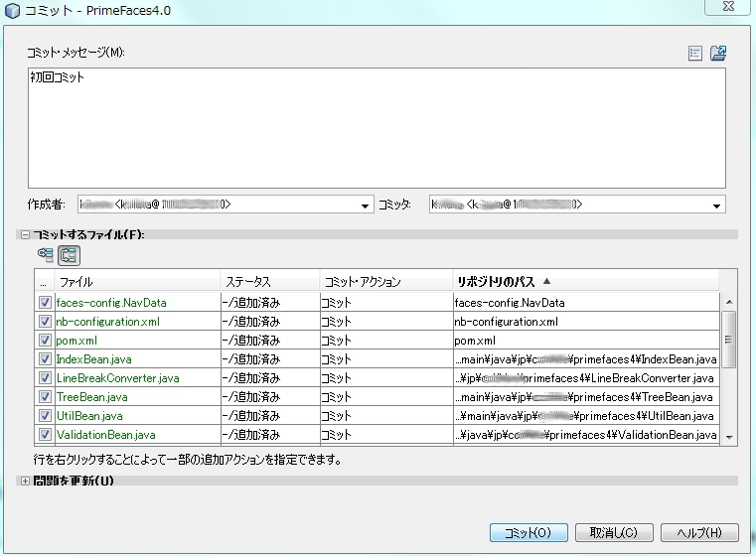Image resolution: width=756 pixels, height=556 pixels.
Task: Collapse コミットするファイル section
Action: [x=25, y=234]
